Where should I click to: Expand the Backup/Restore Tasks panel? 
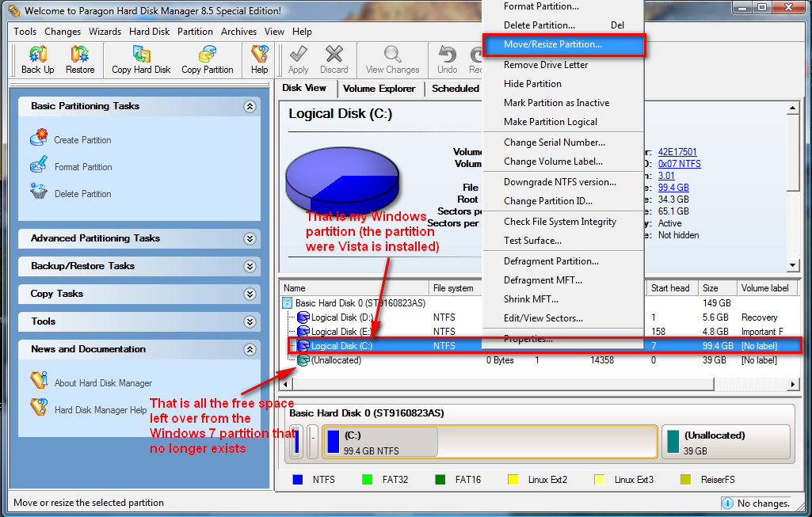(x=250, y=267)
